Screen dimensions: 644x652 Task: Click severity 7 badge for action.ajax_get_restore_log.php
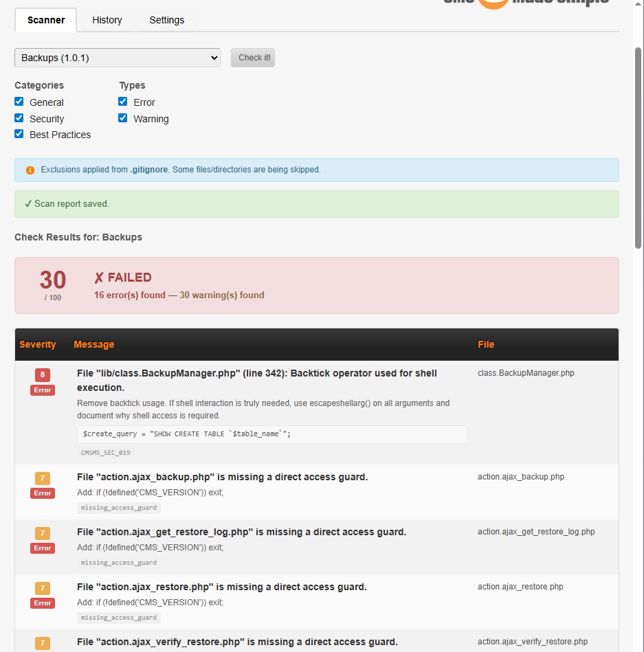point(43,533)
